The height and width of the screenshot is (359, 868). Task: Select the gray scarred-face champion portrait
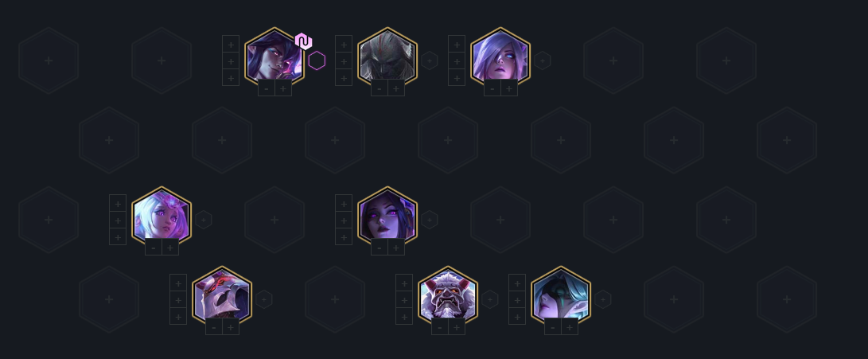[x=387, y=56]
